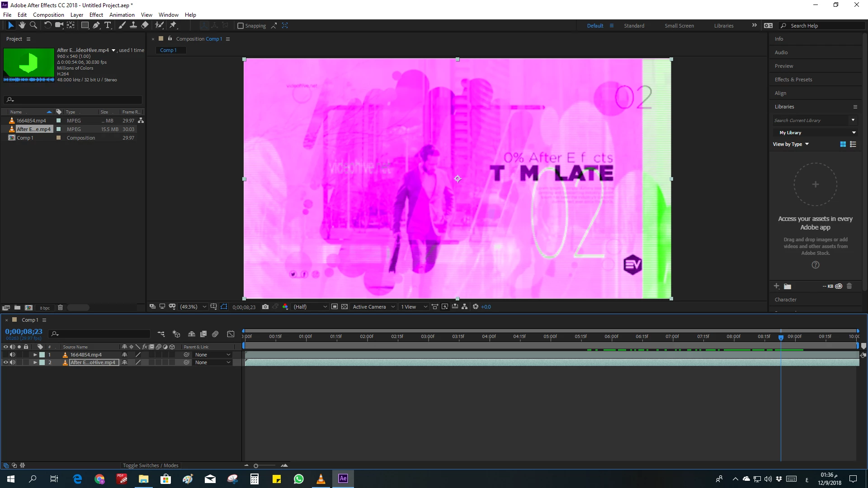The height and width of the screenshot is (488, 868).
Task: Enable the Snapping checkbox
Action: [241, 26]
